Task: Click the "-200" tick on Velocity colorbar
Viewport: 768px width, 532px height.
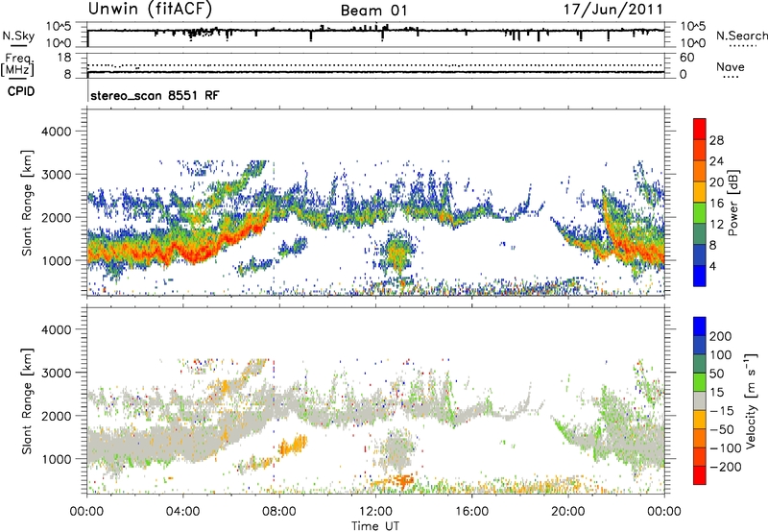Action: point(726,467)
